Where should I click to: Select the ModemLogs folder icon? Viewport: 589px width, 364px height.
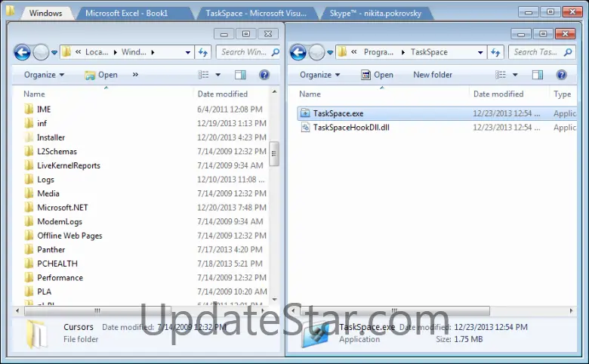[29, 221]
